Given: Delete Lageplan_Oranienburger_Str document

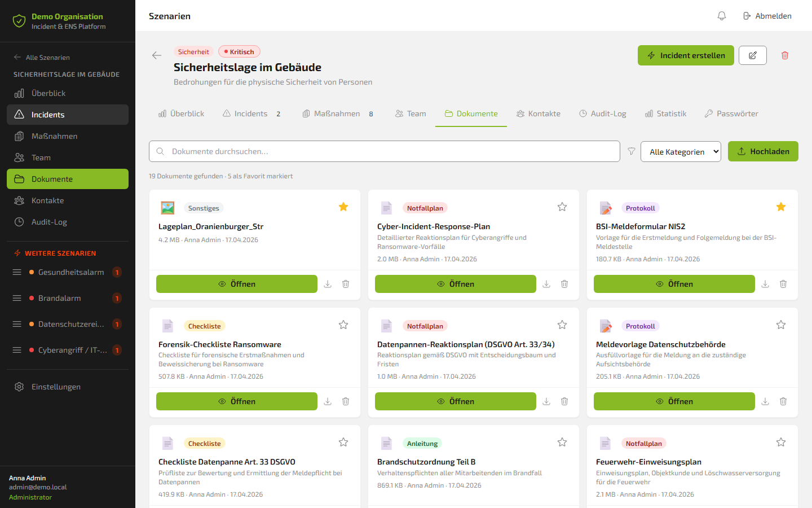Looking at the screenshot, I should point(346,284).
